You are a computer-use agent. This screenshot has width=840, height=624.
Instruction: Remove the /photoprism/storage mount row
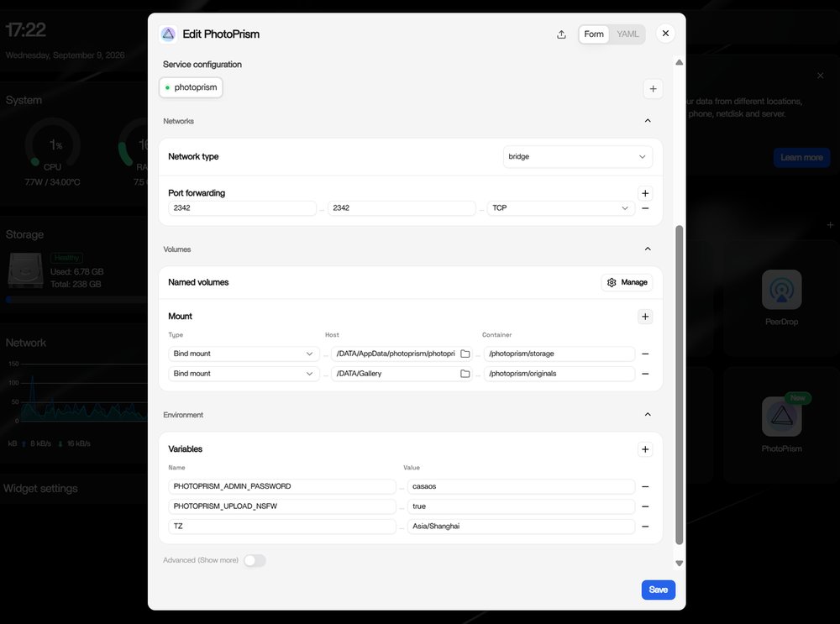645,354
